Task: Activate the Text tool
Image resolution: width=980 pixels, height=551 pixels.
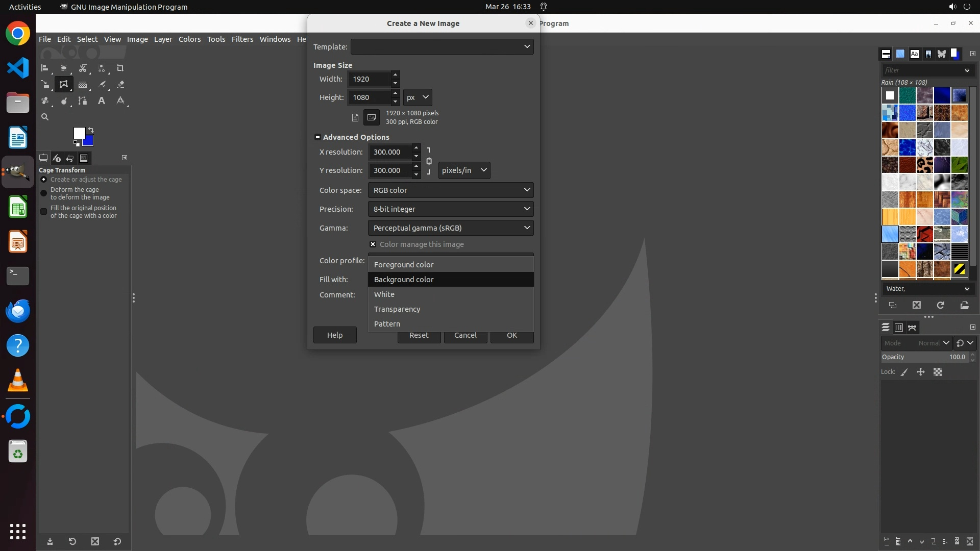Action: click(x=102, y=101)
